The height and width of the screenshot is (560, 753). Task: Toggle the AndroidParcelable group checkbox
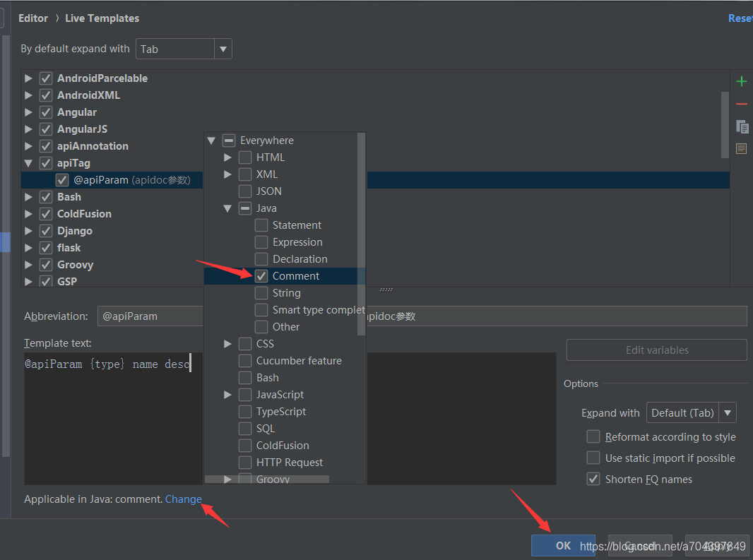pyautogui.click(x=46, y=78)
